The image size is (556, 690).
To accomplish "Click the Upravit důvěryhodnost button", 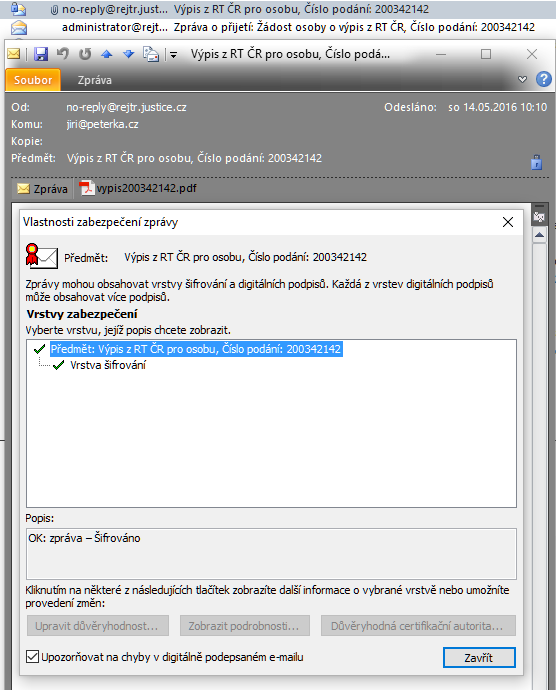I will (x=98, y=626).
